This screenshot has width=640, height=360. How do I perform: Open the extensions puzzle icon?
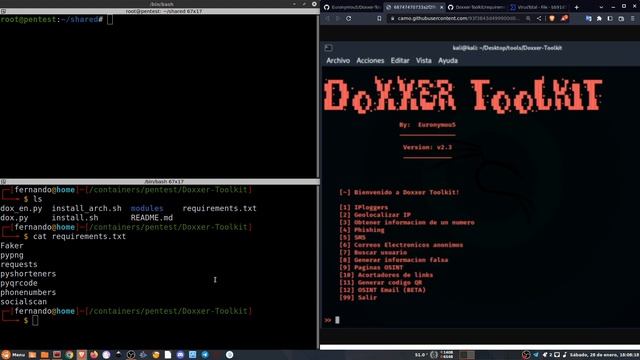coord(599,18)
